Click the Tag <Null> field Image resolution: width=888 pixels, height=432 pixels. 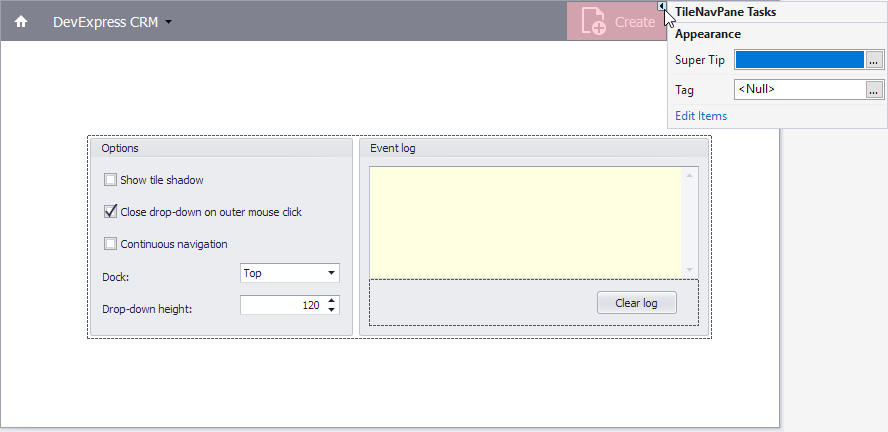point(799,89)
